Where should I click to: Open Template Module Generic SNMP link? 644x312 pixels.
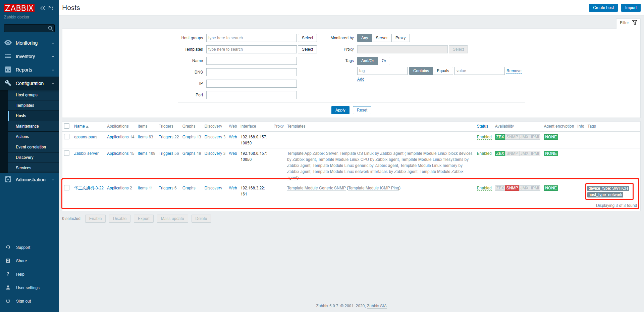point(316,188)
